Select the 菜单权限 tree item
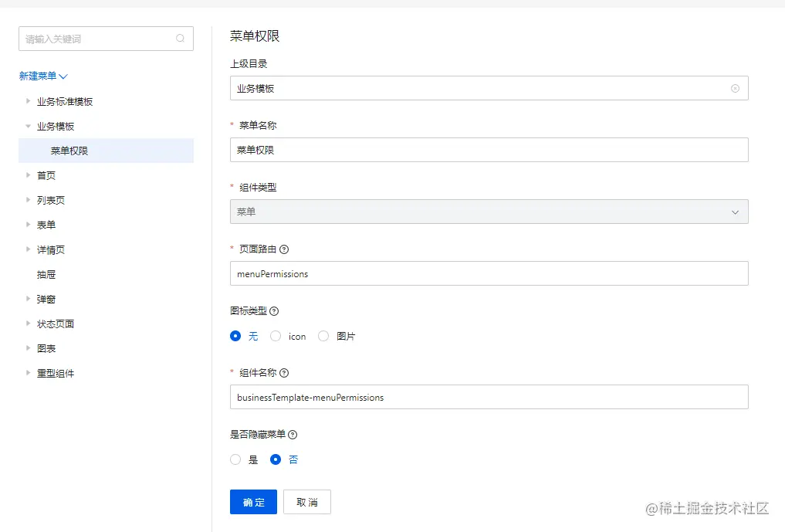785x532 pixels. [107, 151]
